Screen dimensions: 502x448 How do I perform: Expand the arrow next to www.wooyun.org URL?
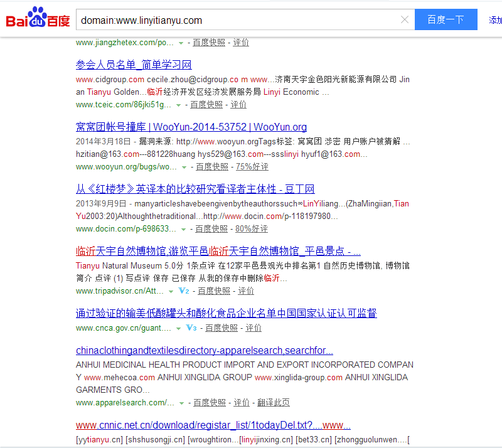pyautogui.click(x=184, y=167)
